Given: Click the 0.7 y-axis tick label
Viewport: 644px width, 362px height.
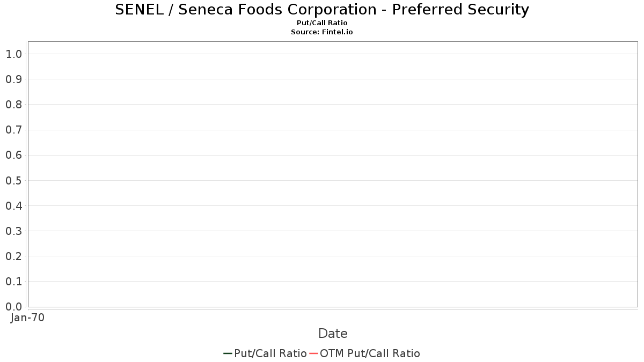Looking at the screenshot, I should pos(13,130).
